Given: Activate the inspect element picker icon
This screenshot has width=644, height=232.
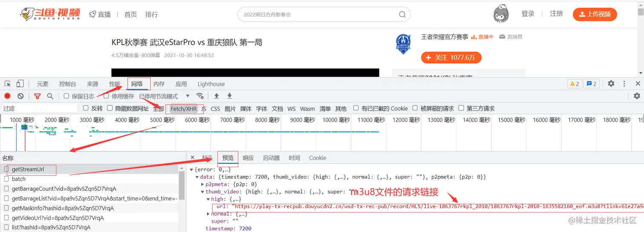Looking at the screenshot, I should point(8,84).
